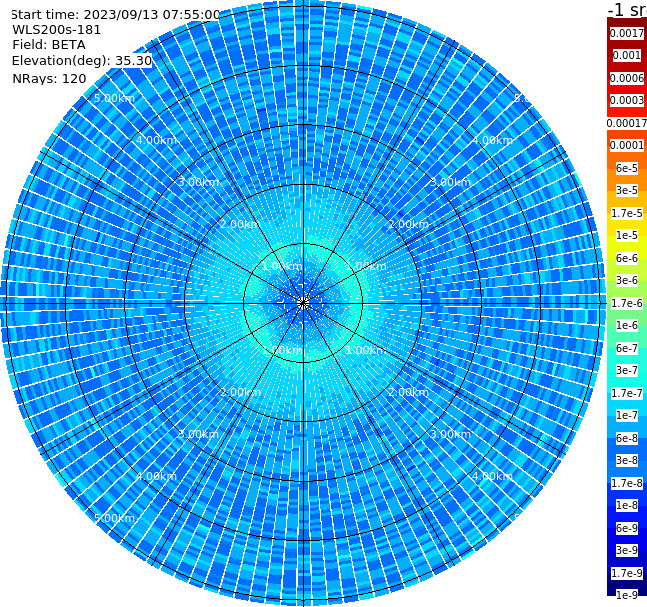Select the Elevation(deg): 35.30 text
Viewport: 647px width, 607px height.
pyautogui.click(x=82, y=61)
